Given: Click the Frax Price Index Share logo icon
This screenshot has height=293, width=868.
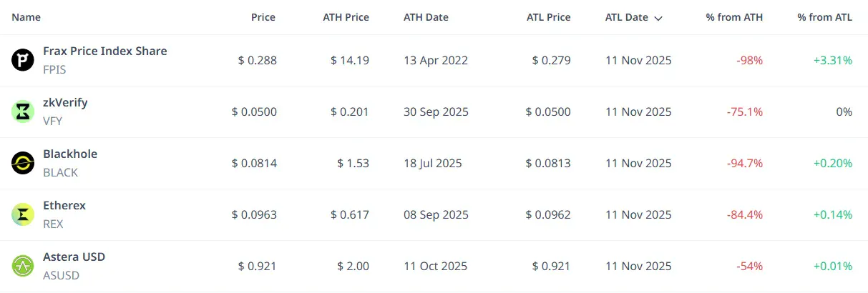Looking at the screenshot, I should point(23,60).
